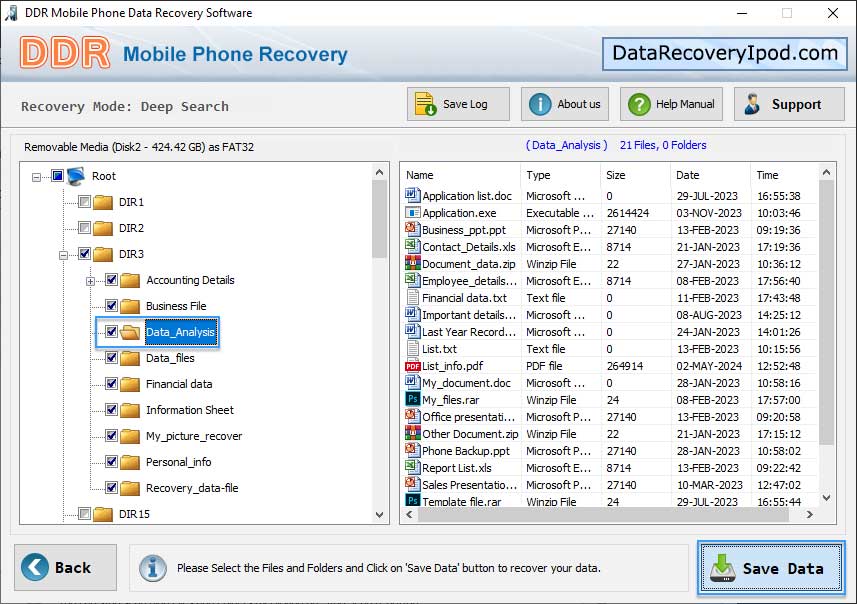Click the info icon beside instruction message

(152, 568)
